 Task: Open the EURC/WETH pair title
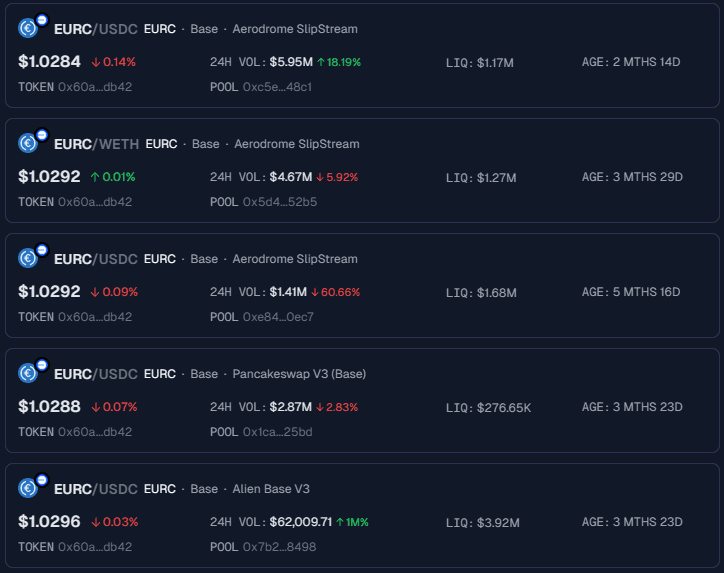95,144
